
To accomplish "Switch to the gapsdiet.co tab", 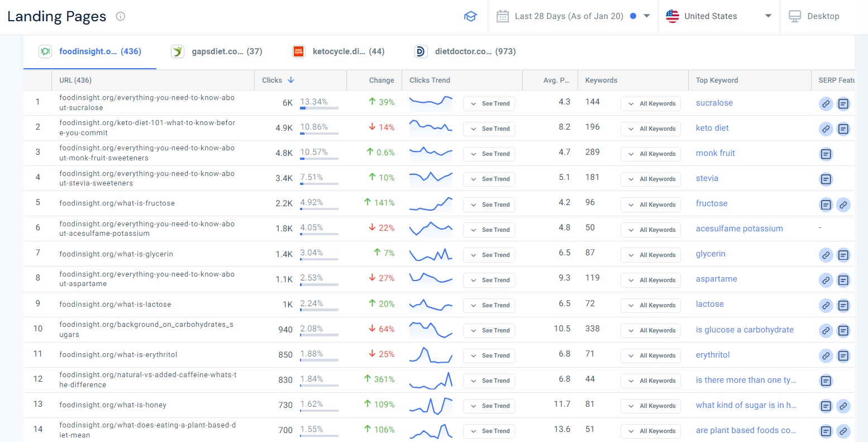I will point(217,51).
